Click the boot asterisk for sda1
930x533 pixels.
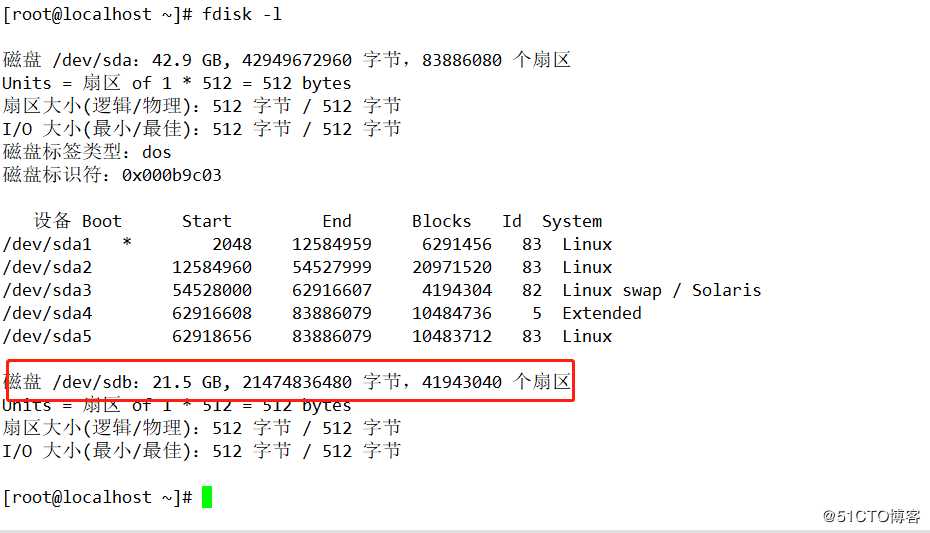(127, 242)
